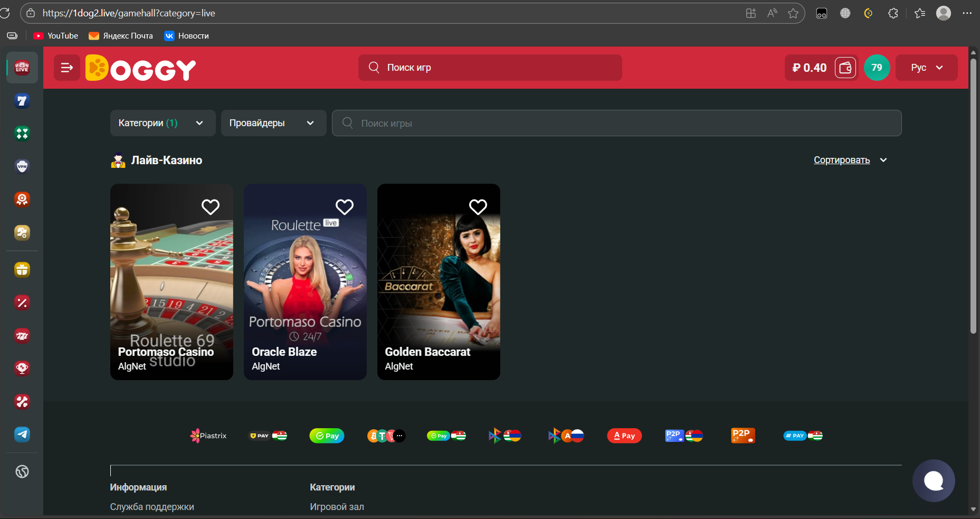
Task: Click the hamburger menu button beside Doggy logo
Action: tap(67, 68)
